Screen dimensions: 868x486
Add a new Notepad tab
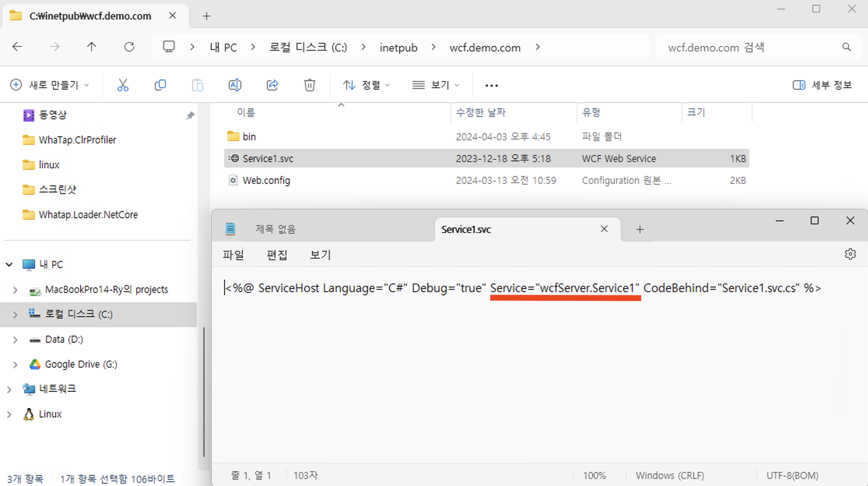click(640, 230)
